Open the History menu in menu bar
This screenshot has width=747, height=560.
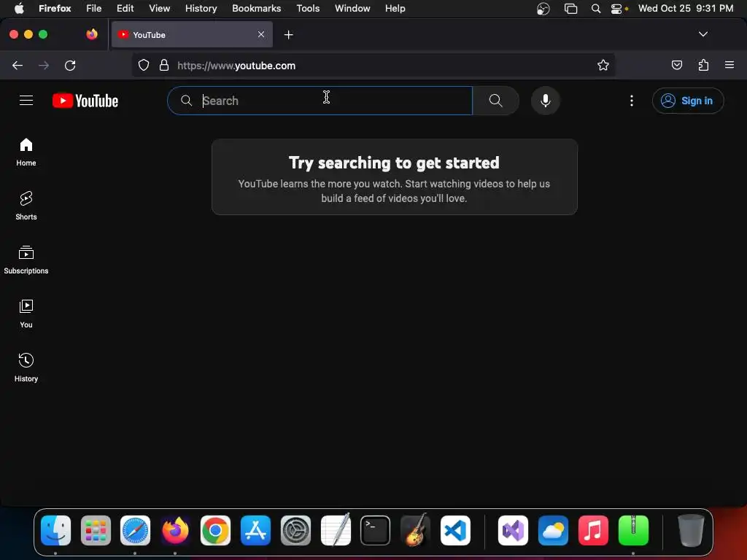point(201,8)
